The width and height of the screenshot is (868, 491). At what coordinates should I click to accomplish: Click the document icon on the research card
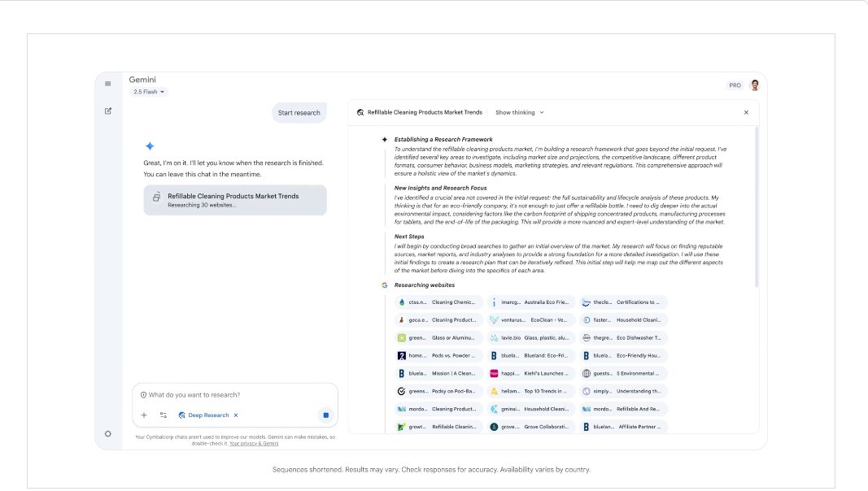click(x=157, y=197)
